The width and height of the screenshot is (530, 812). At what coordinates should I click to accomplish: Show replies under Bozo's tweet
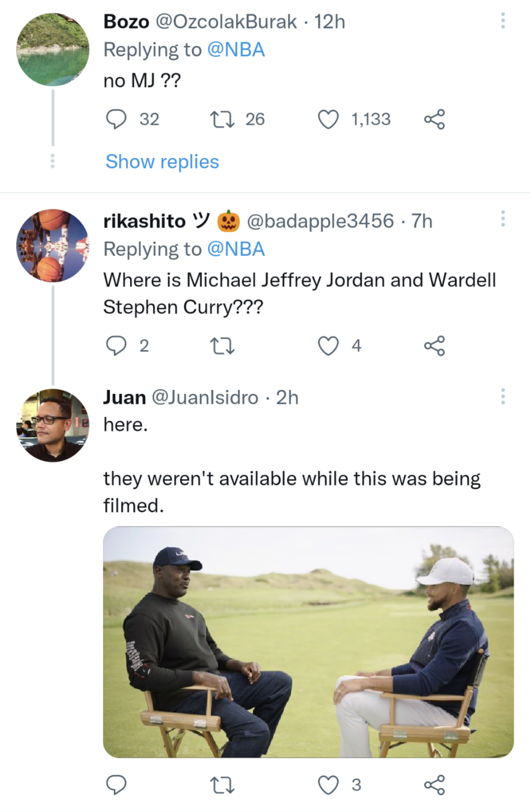tap(162, 161)
